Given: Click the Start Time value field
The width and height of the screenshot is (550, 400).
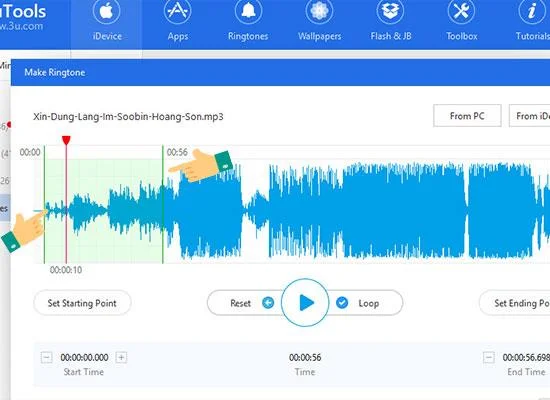Looking at the screenshot, I should (84, 358).
